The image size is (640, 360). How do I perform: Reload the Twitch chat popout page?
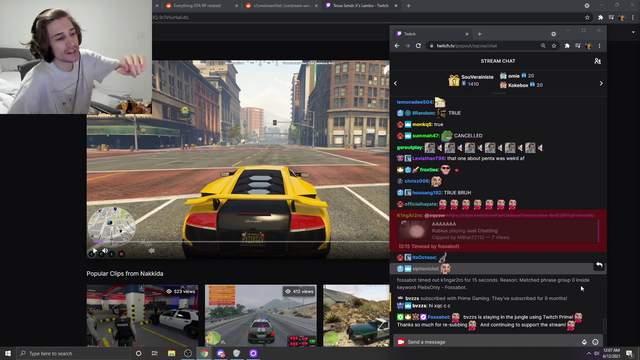pyautogui.click(x=418, y=46)
